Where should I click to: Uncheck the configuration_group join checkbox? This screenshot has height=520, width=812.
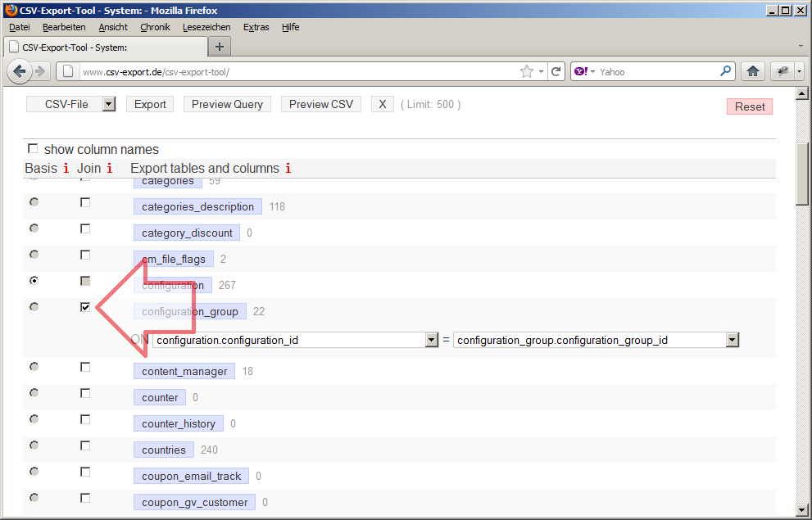point(85,307)
